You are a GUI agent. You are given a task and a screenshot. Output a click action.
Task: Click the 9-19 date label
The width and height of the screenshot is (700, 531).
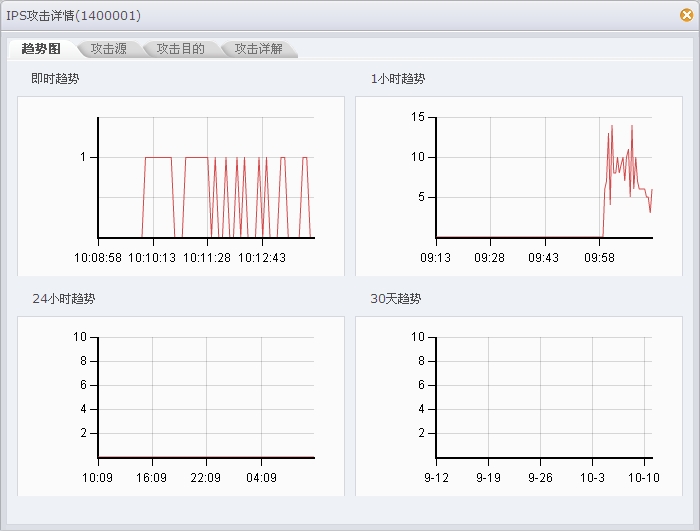488,478
